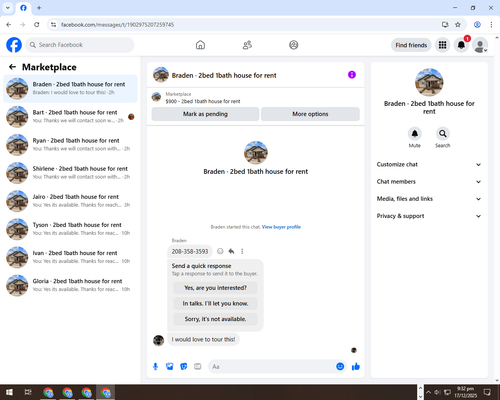The width and height of the screenshot is (500, 400).
Task: Reply to the phone number message
Action: point(231,251)
